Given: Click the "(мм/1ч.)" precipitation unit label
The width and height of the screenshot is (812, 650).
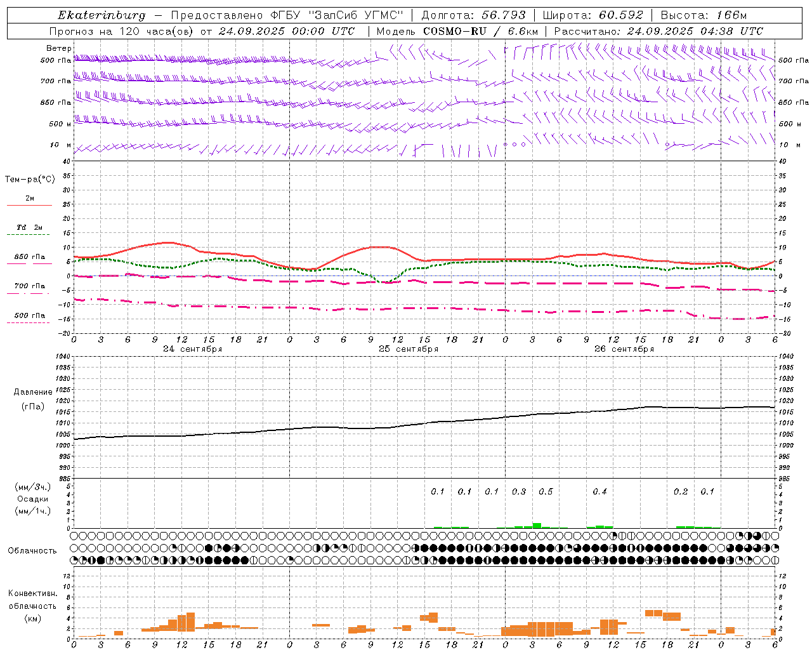Looking at the screenshot, I should (33, 511).
